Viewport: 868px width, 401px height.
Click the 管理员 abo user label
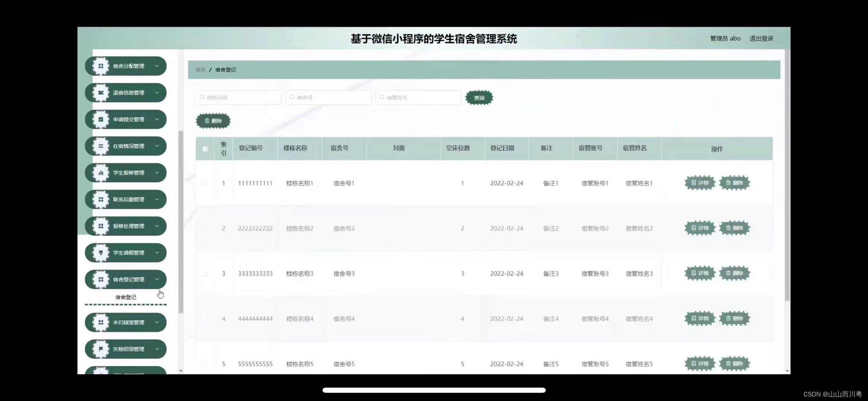(725, 38)
